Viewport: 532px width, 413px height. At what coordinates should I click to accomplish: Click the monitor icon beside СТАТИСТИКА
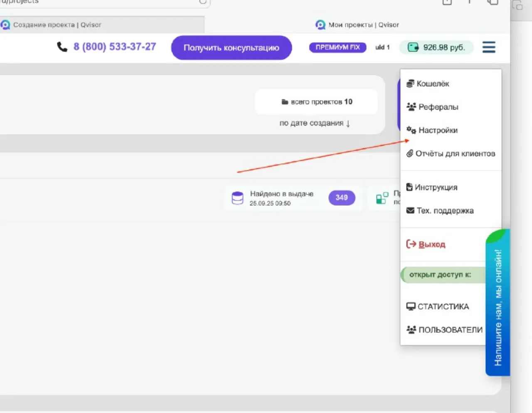(x=411, y=306)
